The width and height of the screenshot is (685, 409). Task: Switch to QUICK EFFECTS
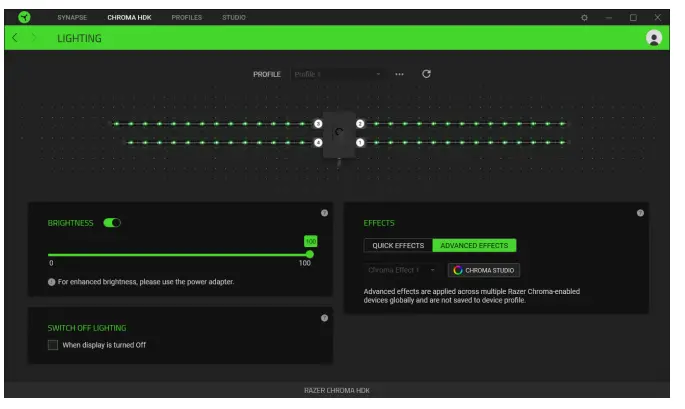coord(398,246)
